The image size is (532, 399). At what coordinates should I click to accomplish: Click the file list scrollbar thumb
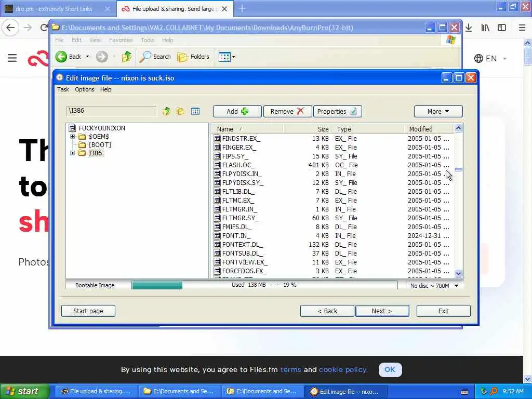[x=458, y=169]
